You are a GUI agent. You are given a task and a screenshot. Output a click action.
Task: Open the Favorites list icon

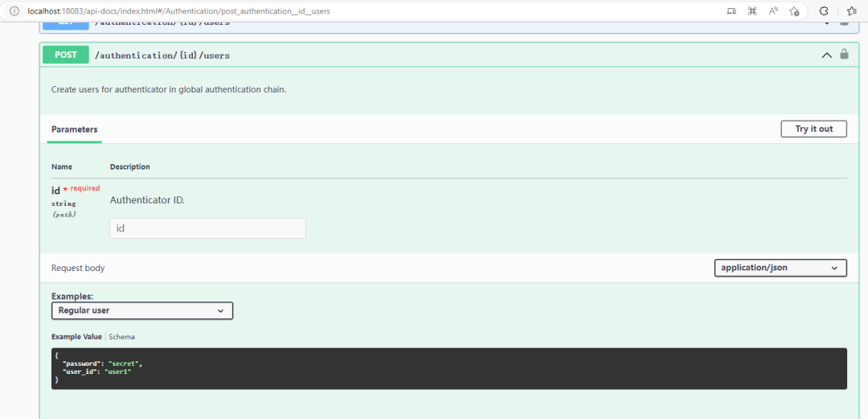pos(851,11)
